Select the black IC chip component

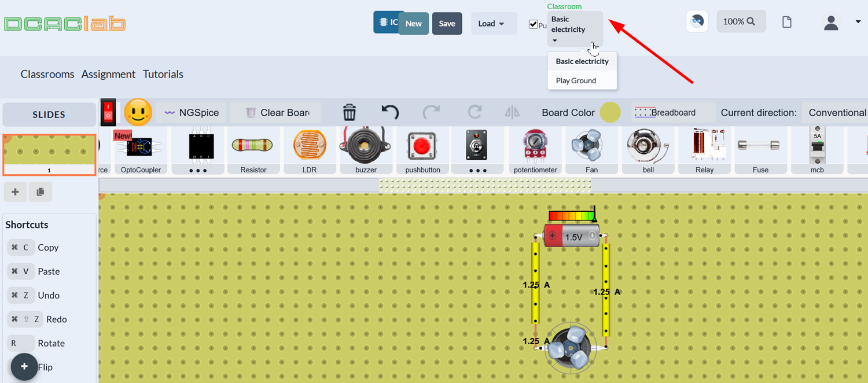pos(201,146)
